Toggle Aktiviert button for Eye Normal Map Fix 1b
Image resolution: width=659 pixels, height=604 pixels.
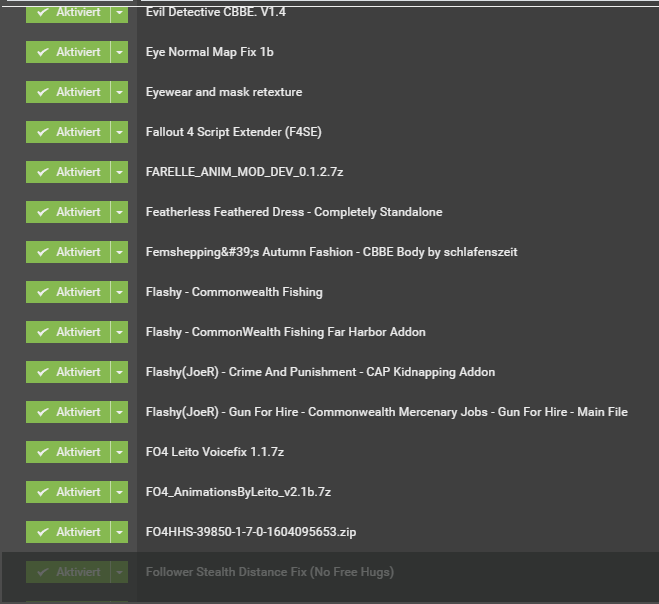coord(68,52)
